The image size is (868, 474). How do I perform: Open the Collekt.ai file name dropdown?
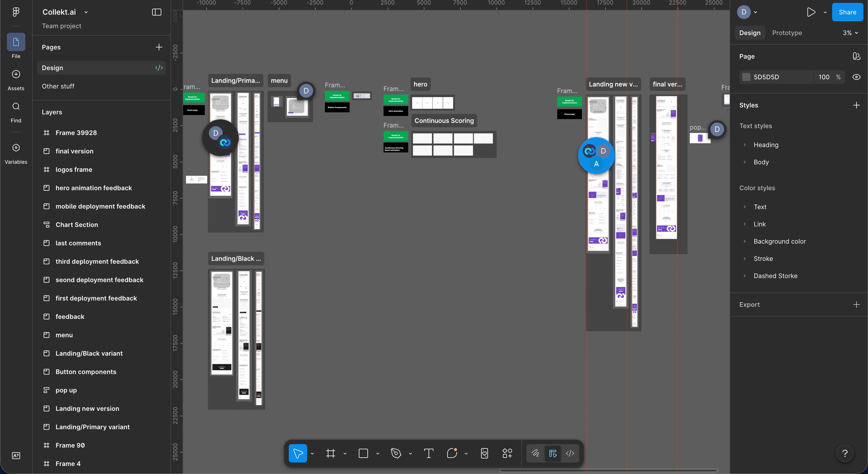click(x=86, y=12)
